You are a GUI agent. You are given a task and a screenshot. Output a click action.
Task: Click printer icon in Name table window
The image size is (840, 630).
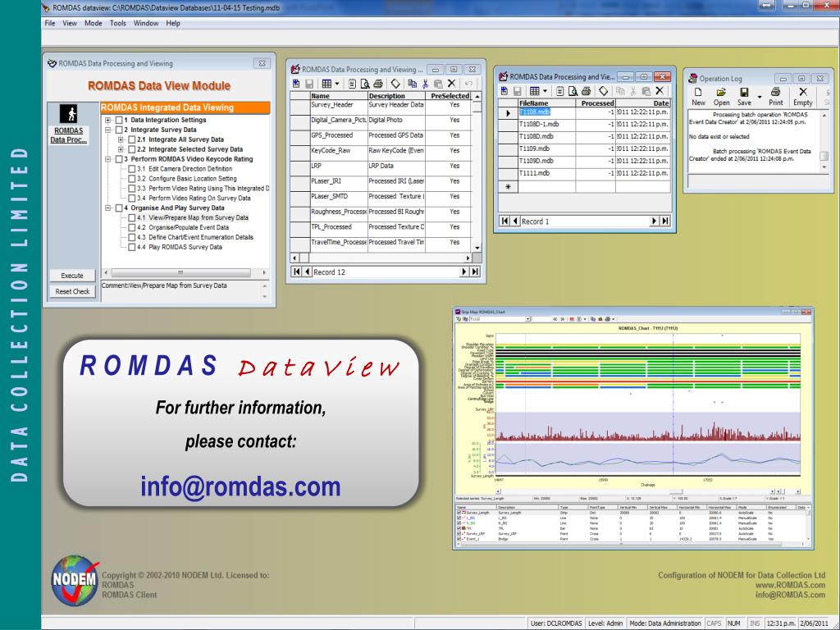click(x=378, y=84)
